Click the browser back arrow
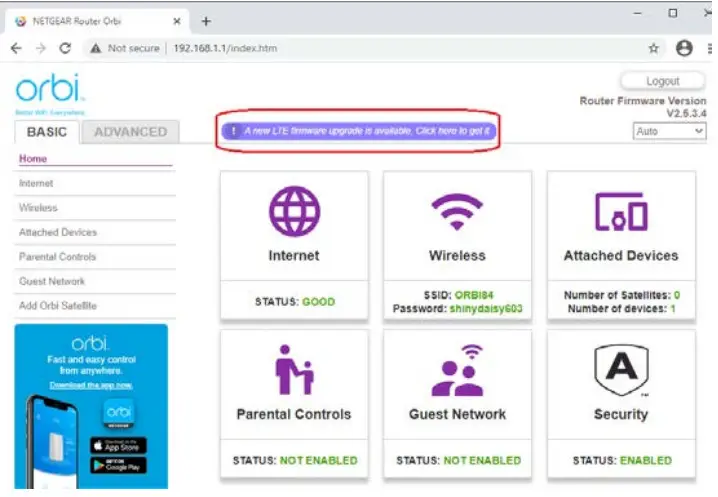This screenshot has width=718, height=497. click(x=16, y=48)
